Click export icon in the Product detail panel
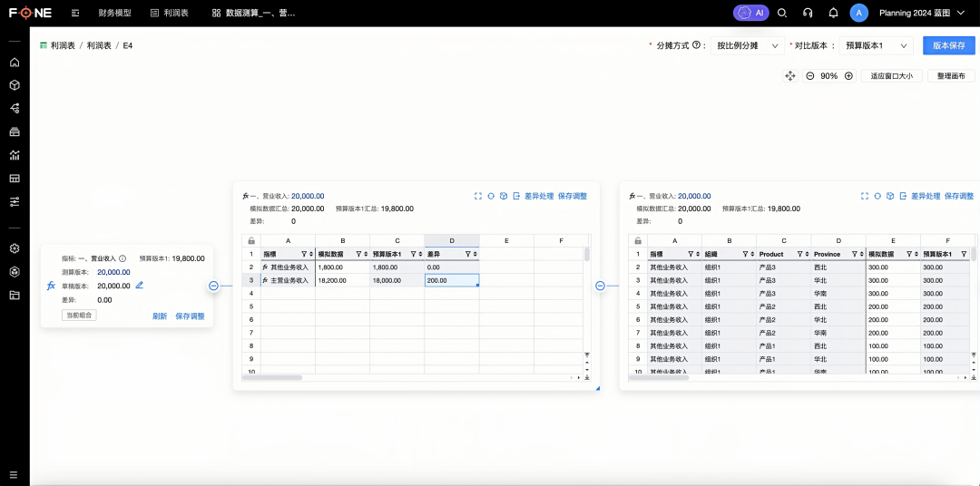 coord(903,196)
